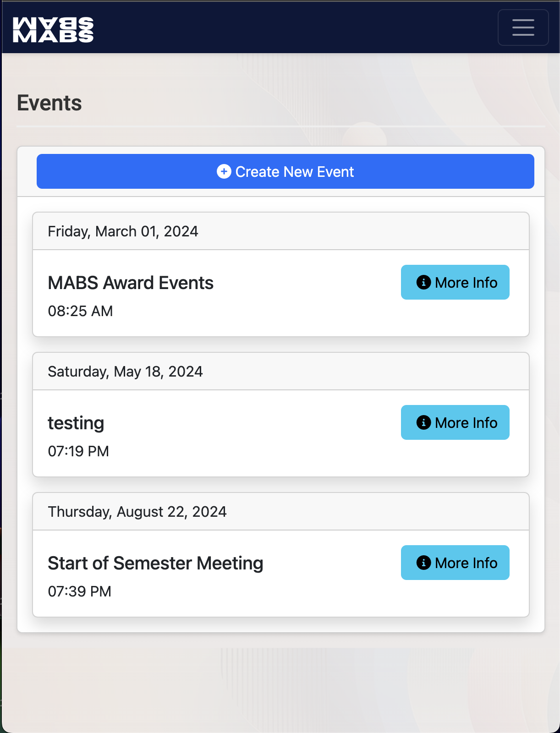This screenshot has height=733, width=560.
Task: Click the MABS Award Events title
Action: click(x=131, y=283)
